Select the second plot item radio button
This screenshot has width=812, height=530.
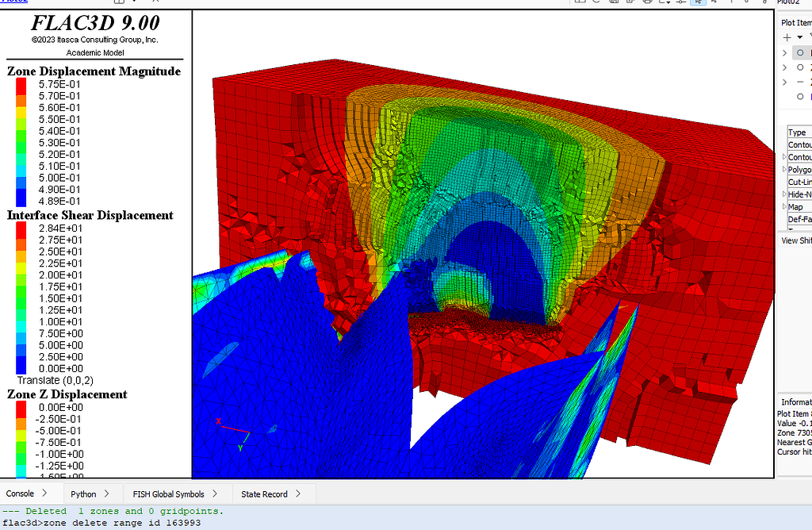click(799, 67)
